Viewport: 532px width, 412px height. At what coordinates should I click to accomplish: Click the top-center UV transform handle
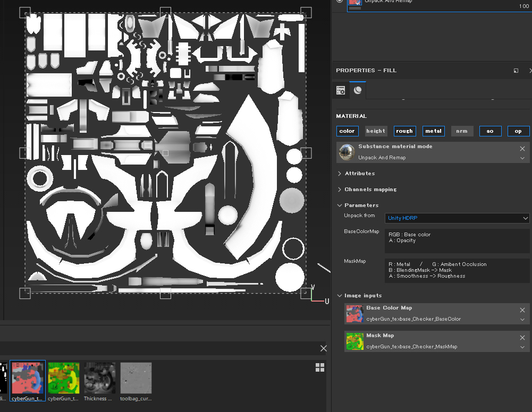tap(165, 13)
